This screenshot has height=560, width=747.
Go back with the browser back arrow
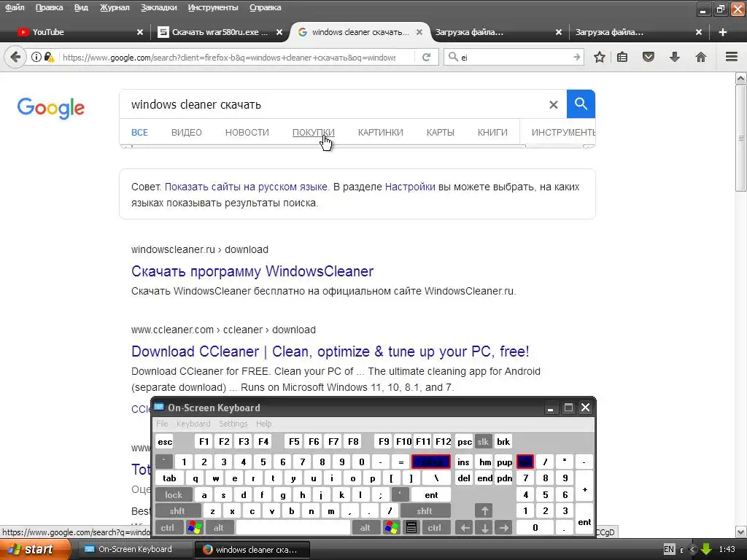click(x=15, y=57)
